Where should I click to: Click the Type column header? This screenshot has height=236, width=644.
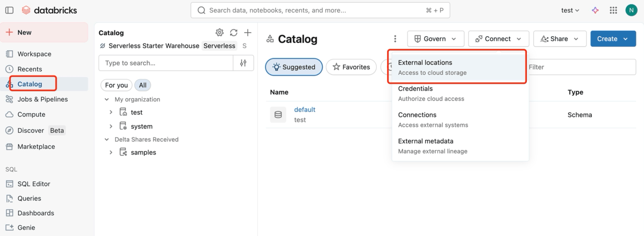[575, 92]
